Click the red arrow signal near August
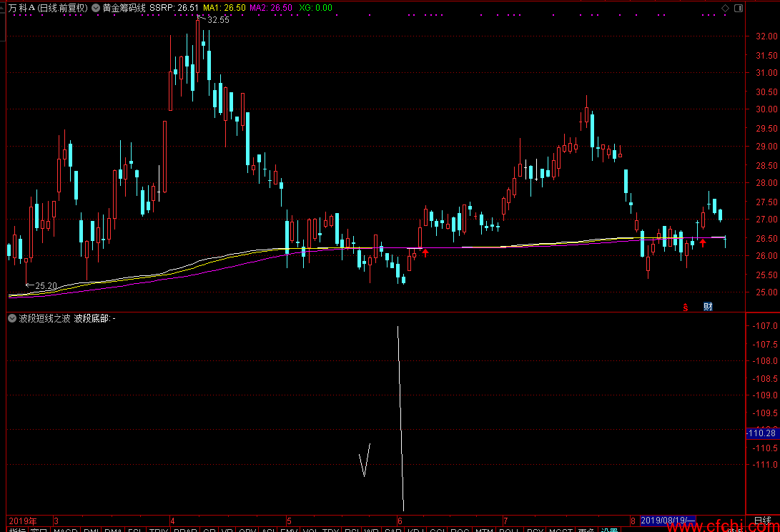The image size is (780, 532). tap(702, 242)
